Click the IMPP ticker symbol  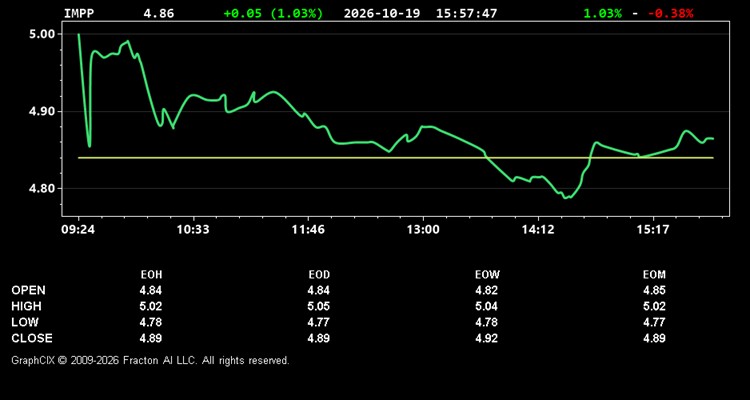coord(79,13)
